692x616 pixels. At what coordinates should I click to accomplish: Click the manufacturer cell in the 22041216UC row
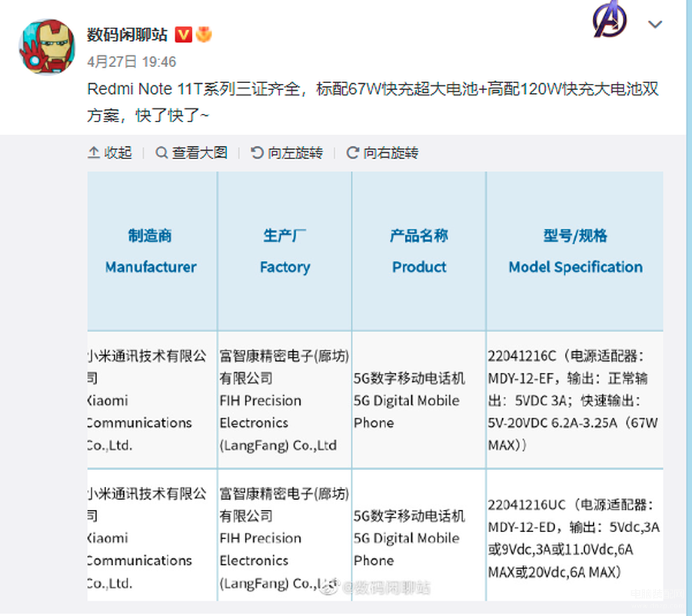click(x=151, y=536)
